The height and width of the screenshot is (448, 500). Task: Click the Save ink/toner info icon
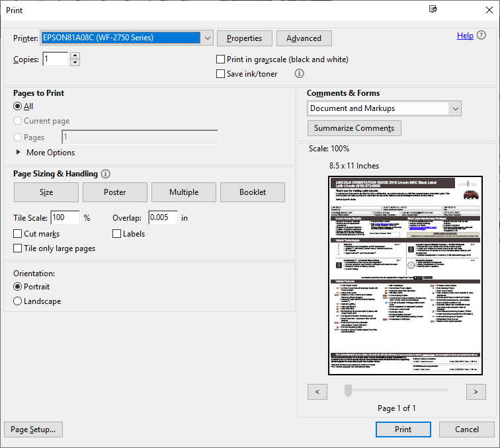[299, 74]
